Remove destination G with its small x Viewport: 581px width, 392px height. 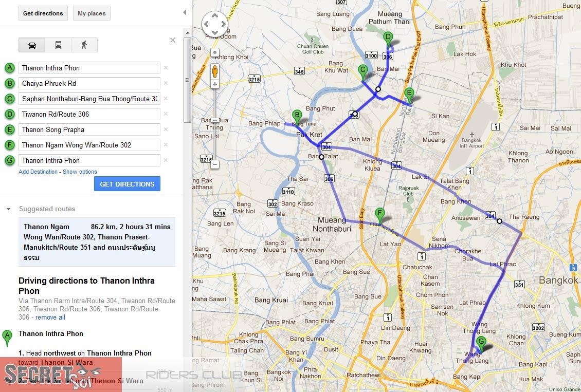click(x=166, y=160)
